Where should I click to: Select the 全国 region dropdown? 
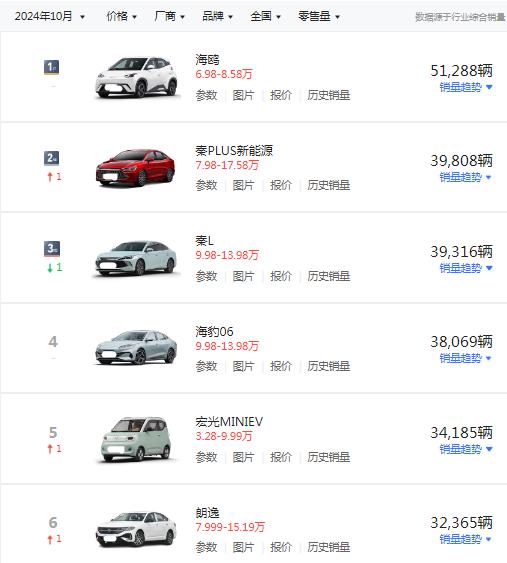click(266, 16)
